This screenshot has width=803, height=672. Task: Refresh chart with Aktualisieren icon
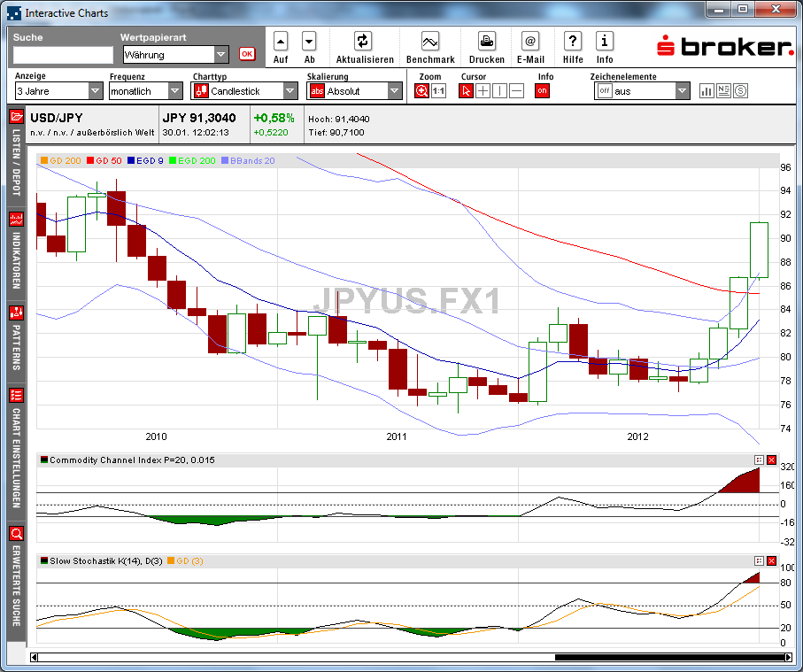point(363,42)
